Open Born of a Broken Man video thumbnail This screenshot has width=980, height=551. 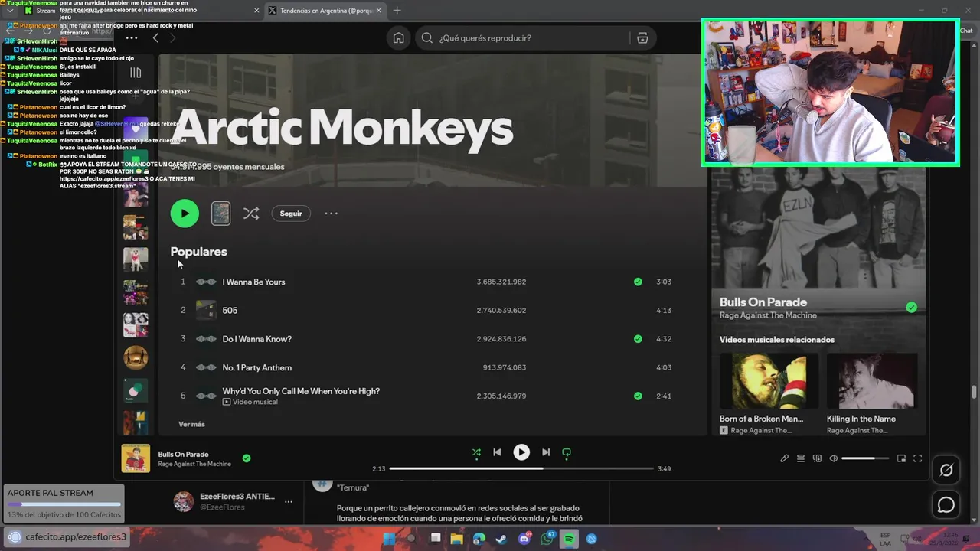point(769,381)
